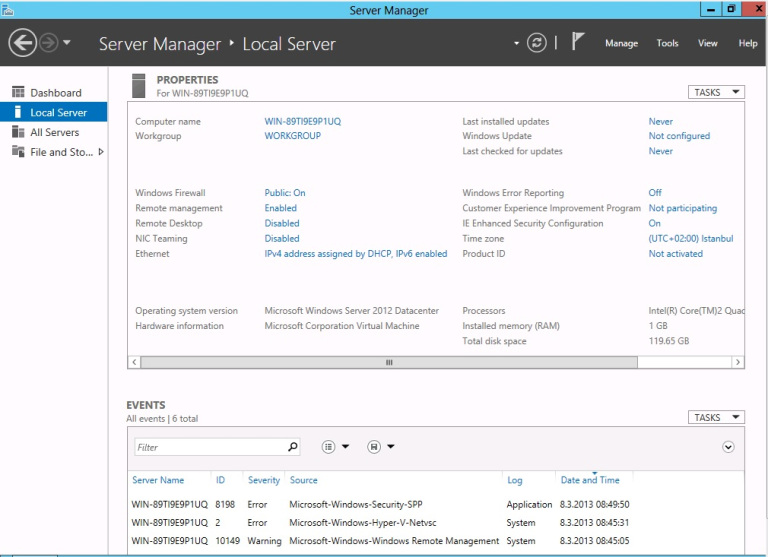Open the Manage menu
The image size is (768, 557).
[621, 43]
